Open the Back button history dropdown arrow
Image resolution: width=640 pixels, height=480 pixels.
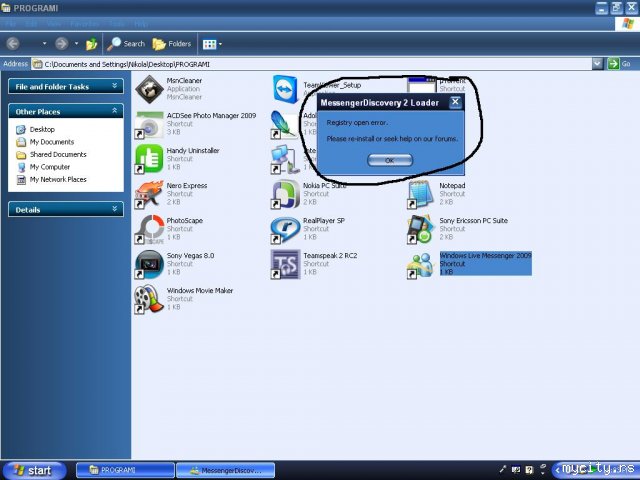(x=44, y=44)
